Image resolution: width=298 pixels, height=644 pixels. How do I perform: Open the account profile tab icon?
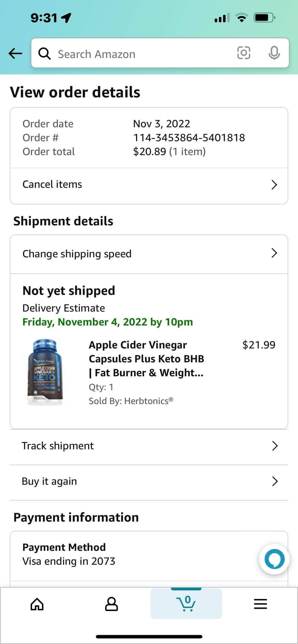[x=111, y=604]
